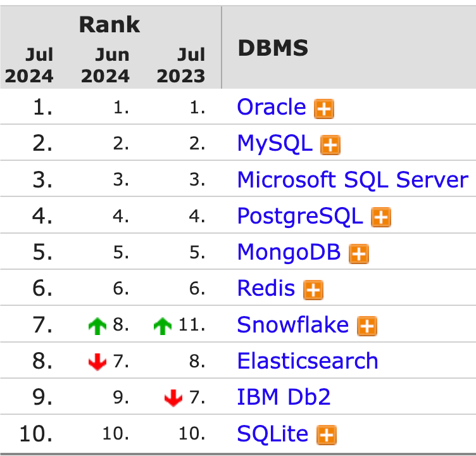
Task: Click Jul 2024 rank 8. for Elasticsearch
Action: click(x=42, y=361)
